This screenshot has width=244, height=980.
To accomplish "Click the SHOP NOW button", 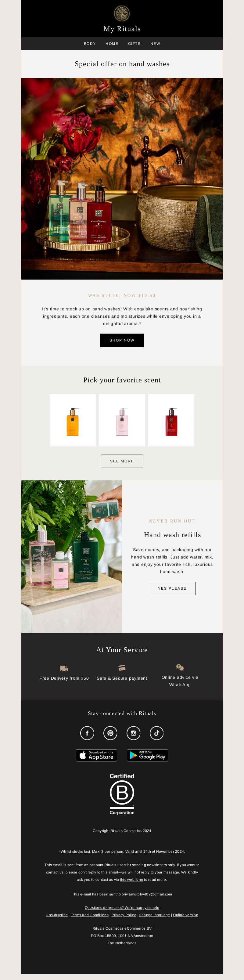I will (x=122, y=340).
